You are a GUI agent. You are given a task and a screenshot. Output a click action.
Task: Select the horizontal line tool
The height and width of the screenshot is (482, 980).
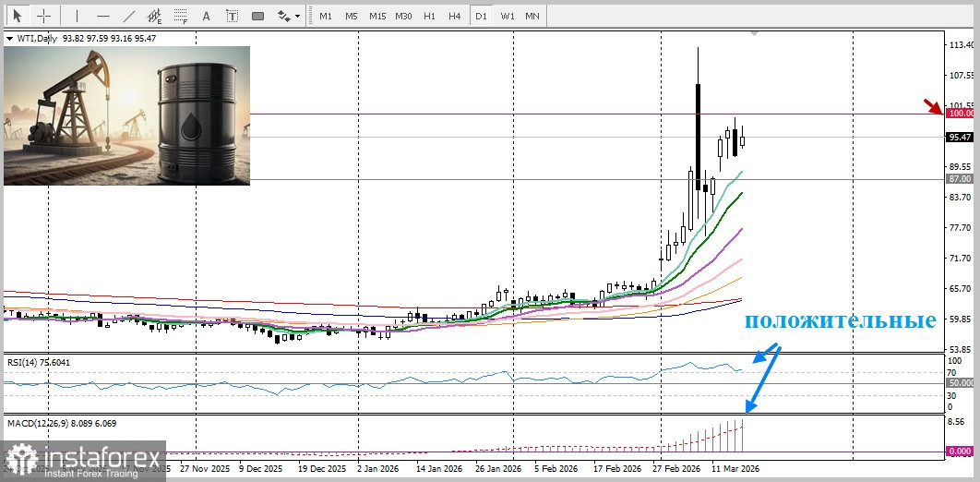pyautogui.click(x=102, y=16)
